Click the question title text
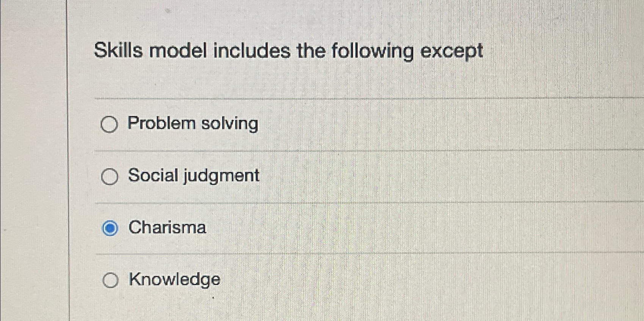644x321 pixels. point(288,50)
